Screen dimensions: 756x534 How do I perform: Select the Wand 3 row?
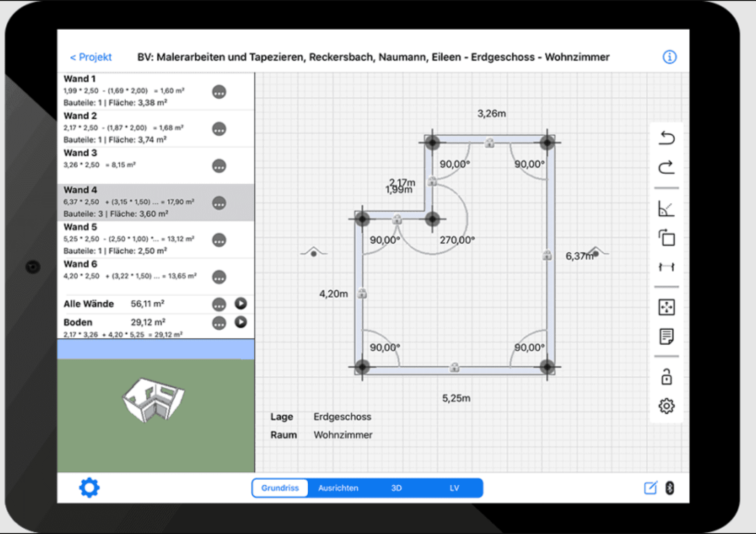(156, 166)
